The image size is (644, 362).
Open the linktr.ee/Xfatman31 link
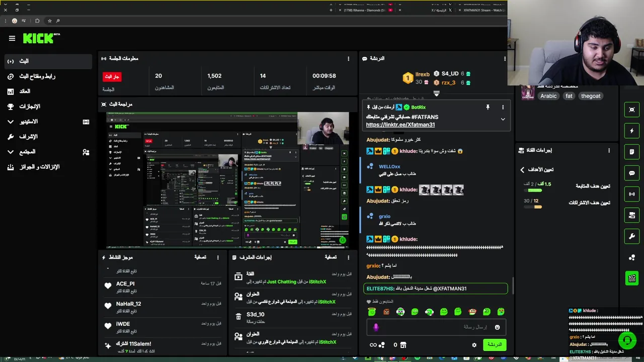tap(400, 125)
